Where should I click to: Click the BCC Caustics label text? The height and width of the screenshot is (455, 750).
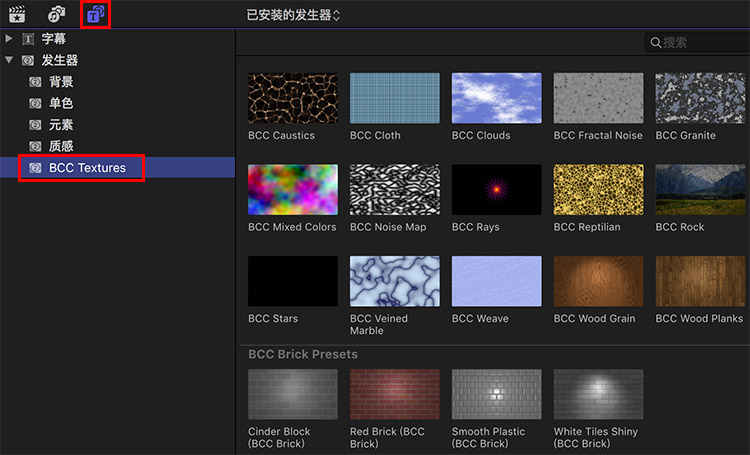click(x=281, y=135)
